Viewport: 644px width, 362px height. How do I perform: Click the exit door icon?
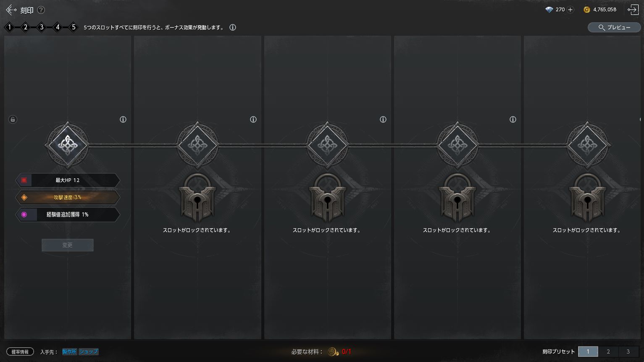[x=633, y=10]
